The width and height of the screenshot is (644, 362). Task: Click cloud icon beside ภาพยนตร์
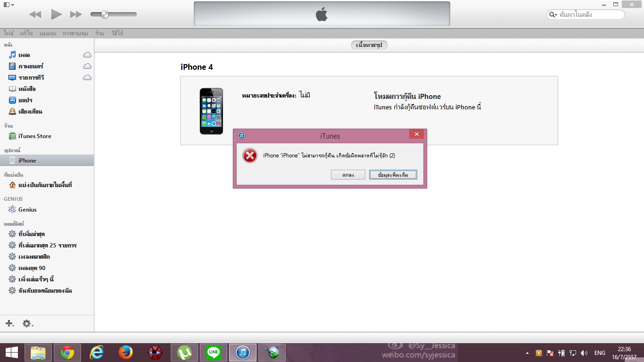coord(87,66)
